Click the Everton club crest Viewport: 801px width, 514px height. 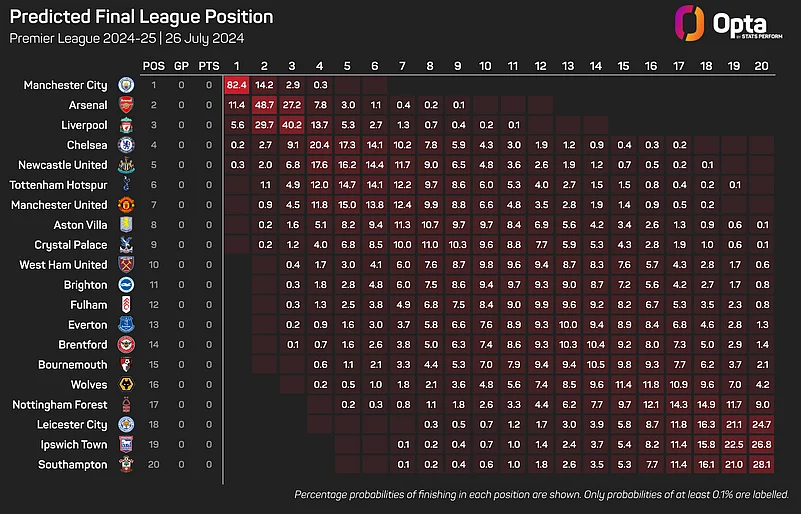(x=125, y=325)
